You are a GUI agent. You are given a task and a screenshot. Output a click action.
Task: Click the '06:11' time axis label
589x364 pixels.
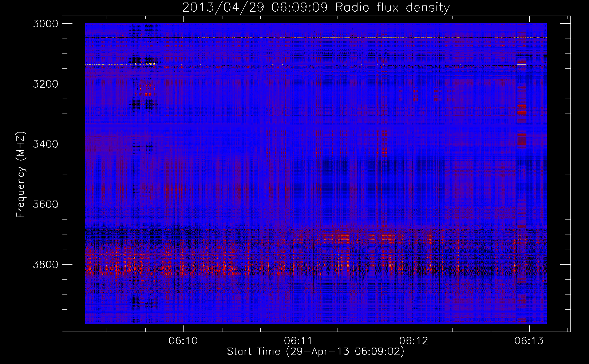coord(299,341)
